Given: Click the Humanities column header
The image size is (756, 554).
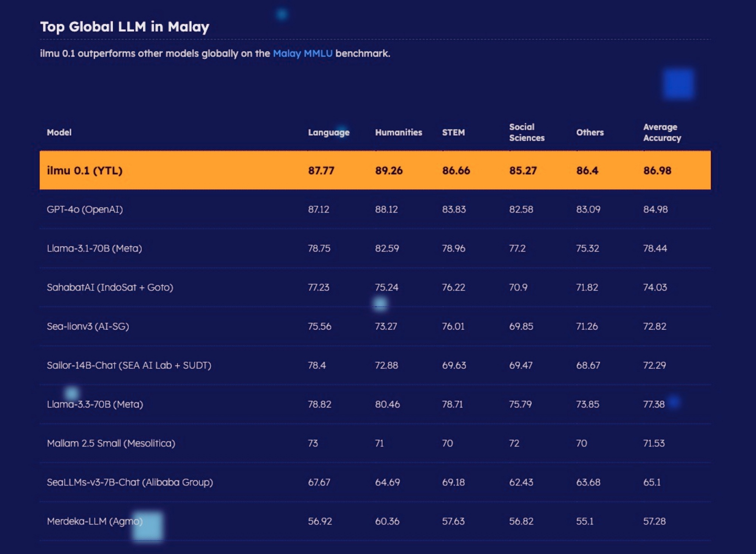Looking at the screenshot, I should [398, 132].
